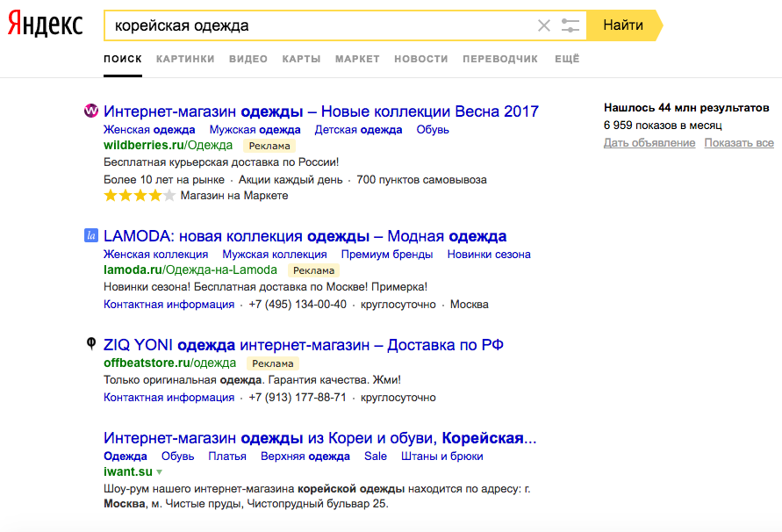Open the Переводчик tab

pos(500,59)
